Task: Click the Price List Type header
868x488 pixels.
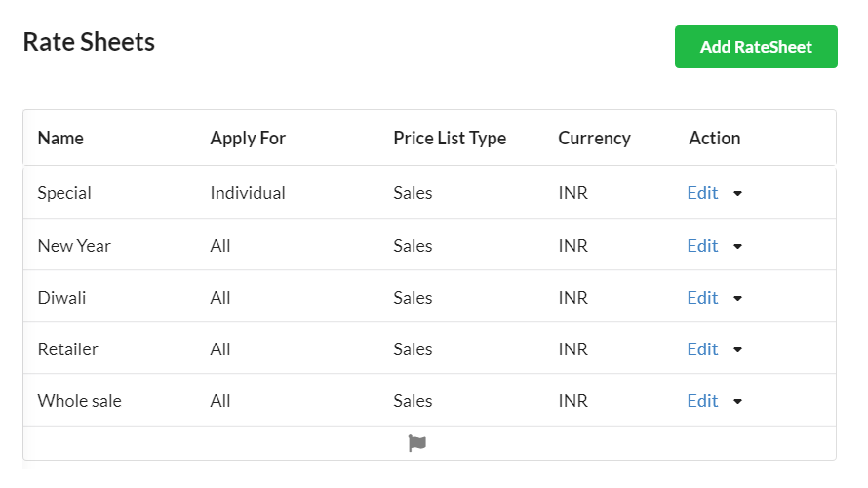Action: pyautogui.click(x=450, y=139)
